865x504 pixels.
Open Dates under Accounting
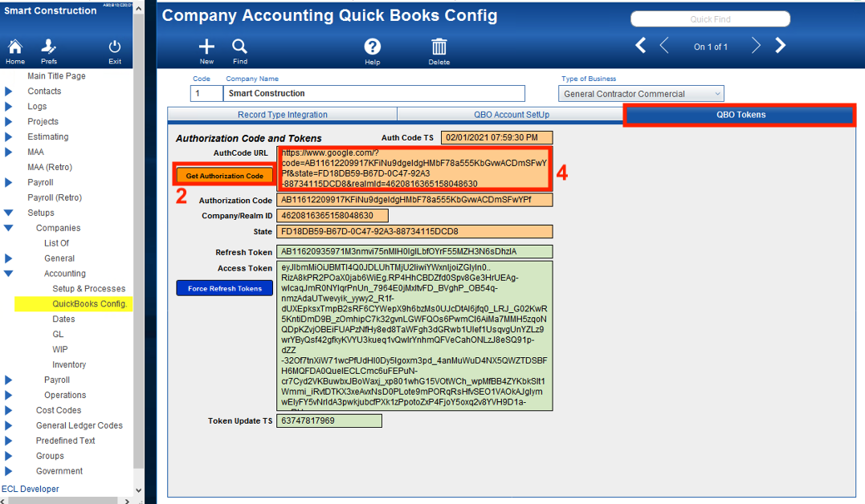point(63,319)
